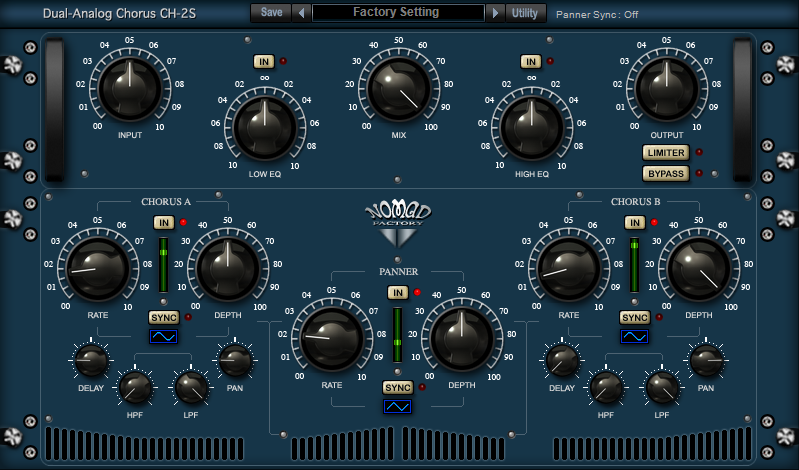Click Low EQ IN red LED
Viewport: 799px width, 470px height.
point(283,61)
